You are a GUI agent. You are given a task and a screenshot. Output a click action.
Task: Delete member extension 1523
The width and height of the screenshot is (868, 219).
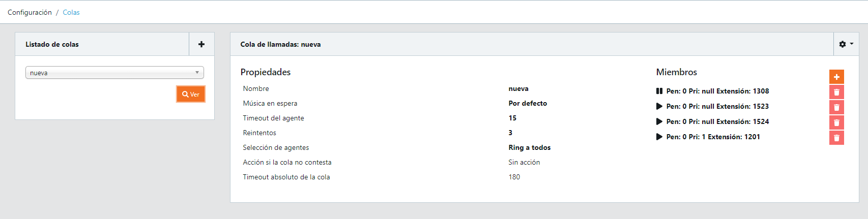pos(836,107)
